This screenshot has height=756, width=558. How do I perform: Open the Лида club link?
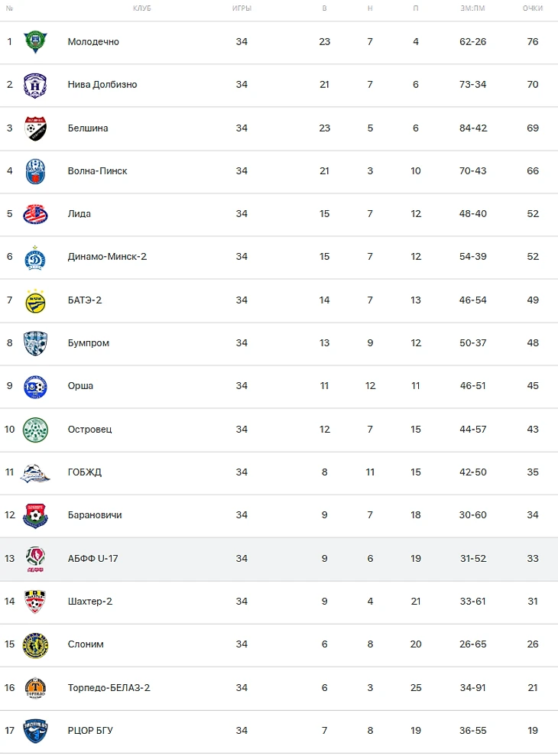click(x=79, y=214)
